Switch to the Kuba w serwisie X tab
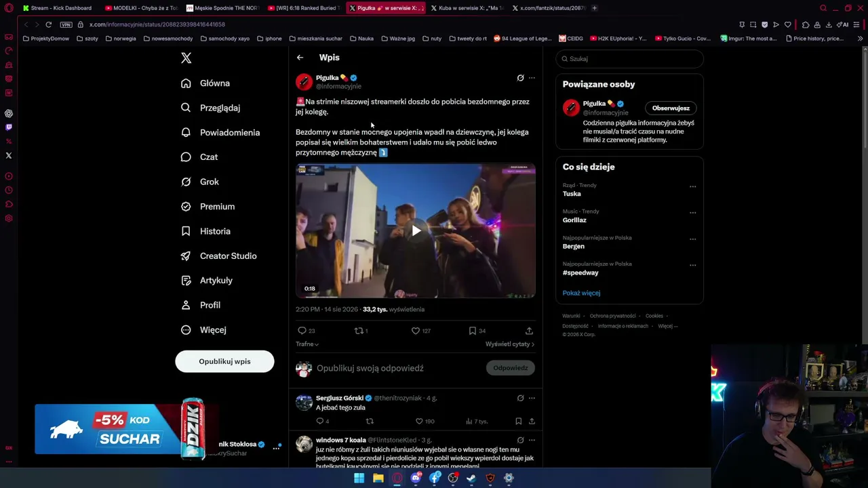 point(467,8)
